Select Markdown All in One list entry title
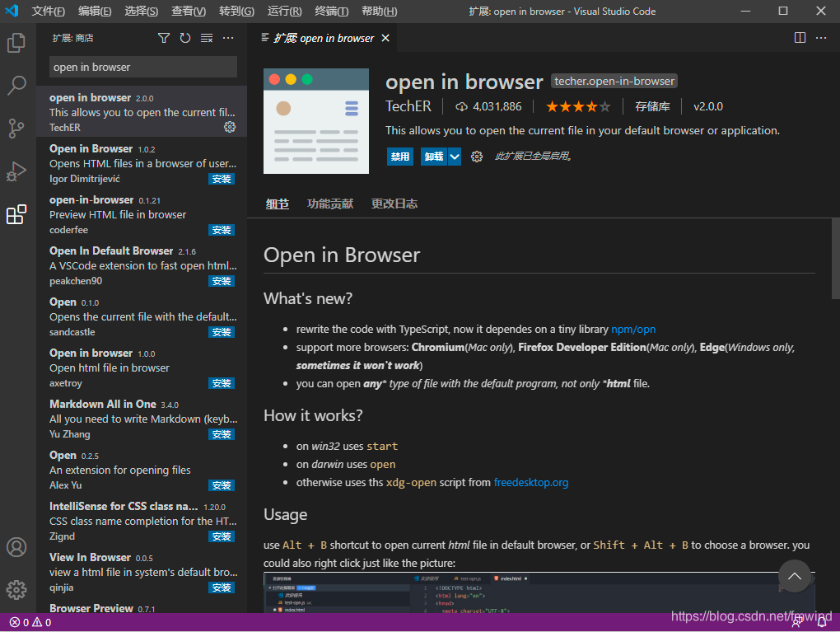 pos(103,405)
